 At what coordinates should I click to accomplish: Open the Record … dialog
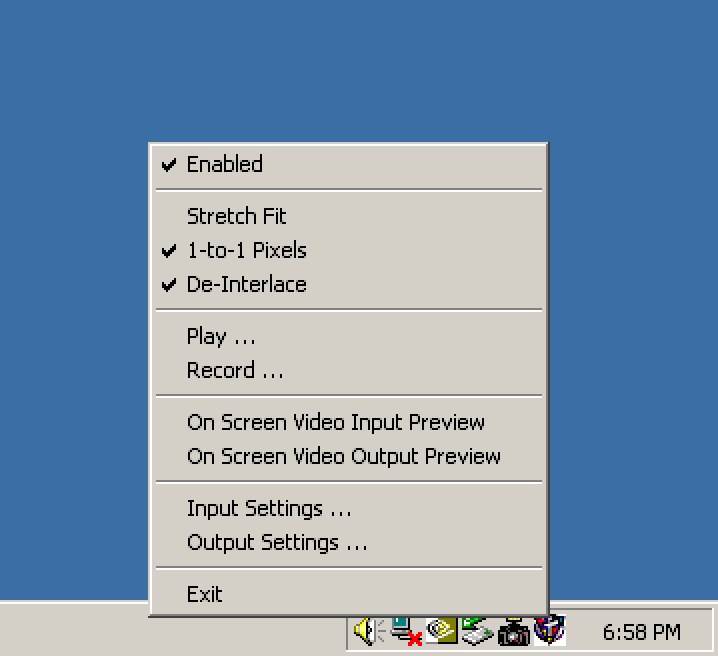coord(348,370)
